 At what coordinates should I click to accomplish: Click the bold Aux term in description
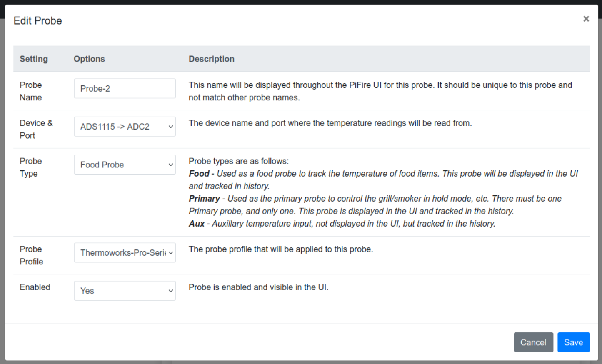[x=196, y=224]
